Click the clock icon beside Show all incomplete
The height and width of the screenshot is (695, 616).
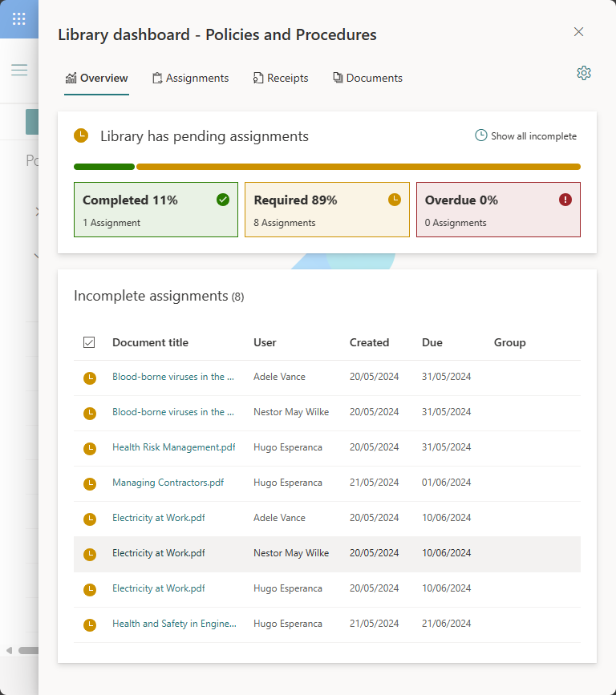[x=480, y=135]
